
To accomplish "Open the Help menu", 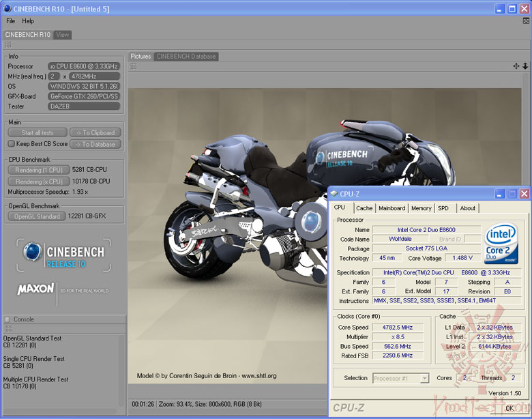I will point(28,21).
